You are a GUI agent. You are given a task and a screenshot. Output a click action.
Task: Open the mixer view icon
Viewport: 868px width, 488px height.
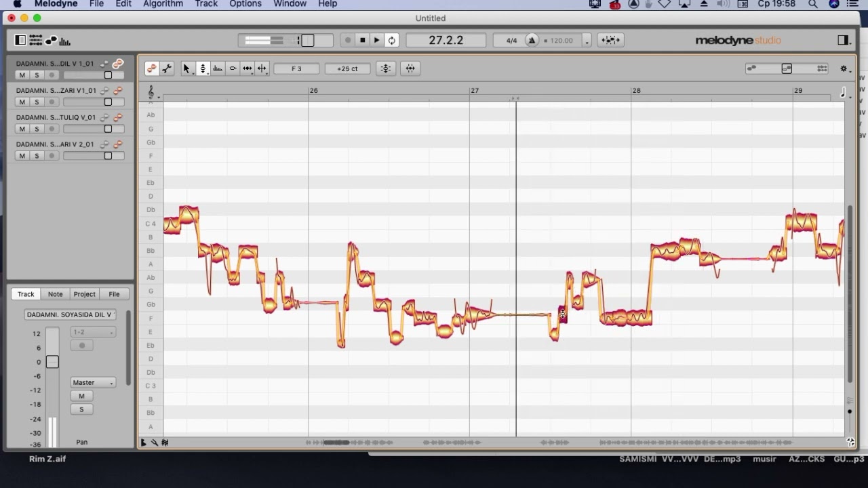tap(35, 41)
